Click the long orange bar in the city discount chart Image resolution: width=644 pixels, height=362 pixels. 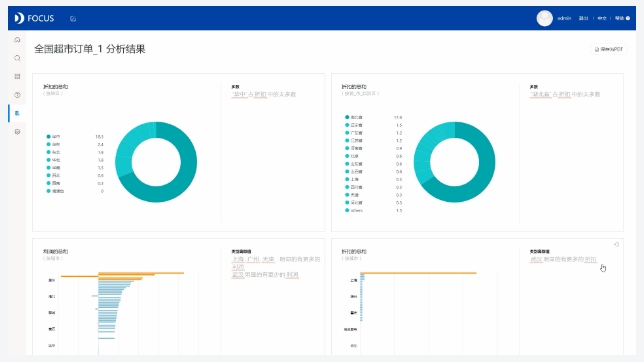tap(418, 273)
